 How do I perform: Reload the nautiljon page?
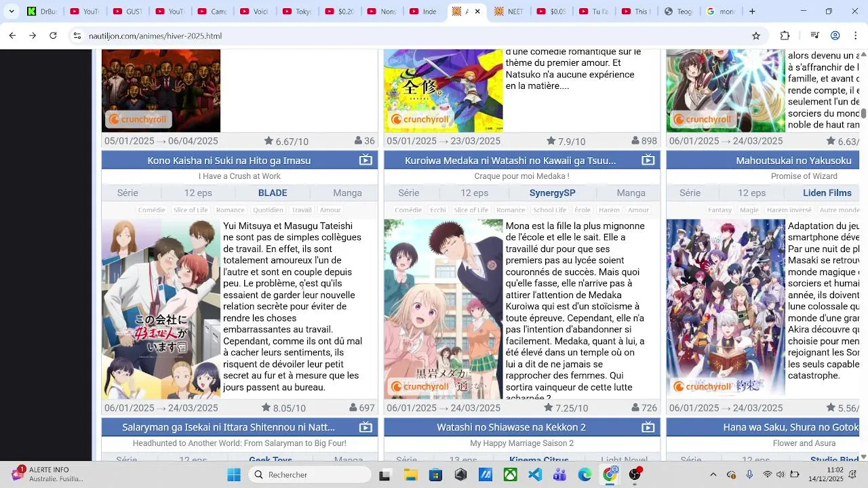pos(53,36)
